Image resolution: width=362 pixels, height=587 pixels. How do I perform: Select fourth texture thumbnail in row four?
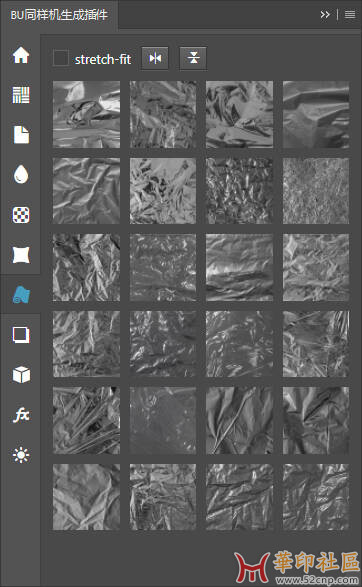[316, 344]
